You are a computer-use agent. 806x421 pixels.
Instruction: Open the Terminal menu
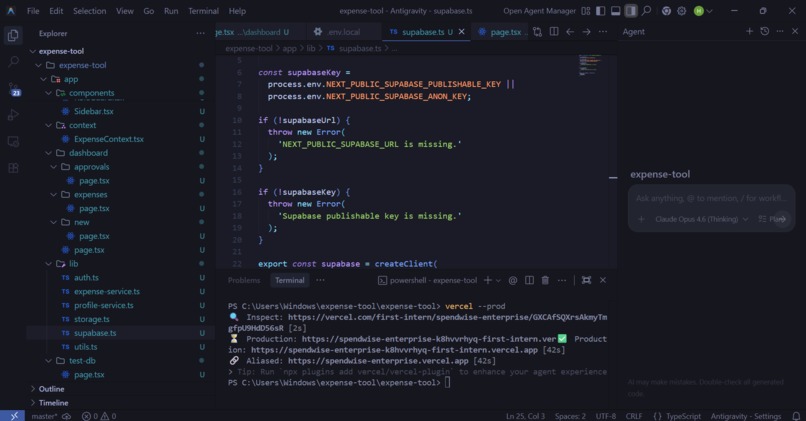coord(203,11)
